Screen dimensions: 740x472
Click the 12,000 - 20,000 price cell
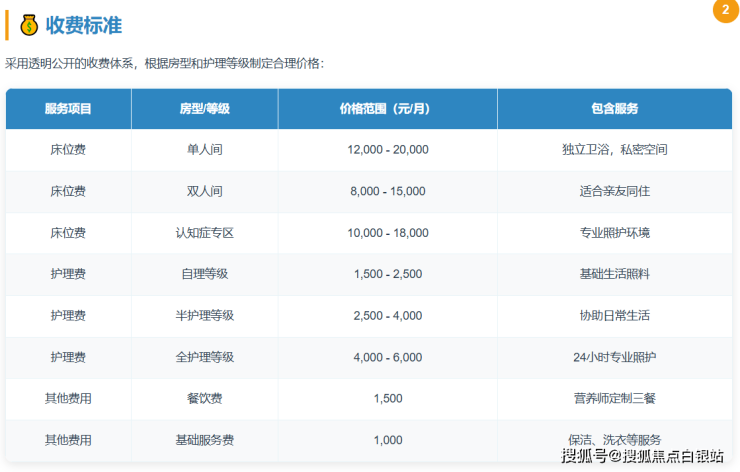[x=387, y=150]
